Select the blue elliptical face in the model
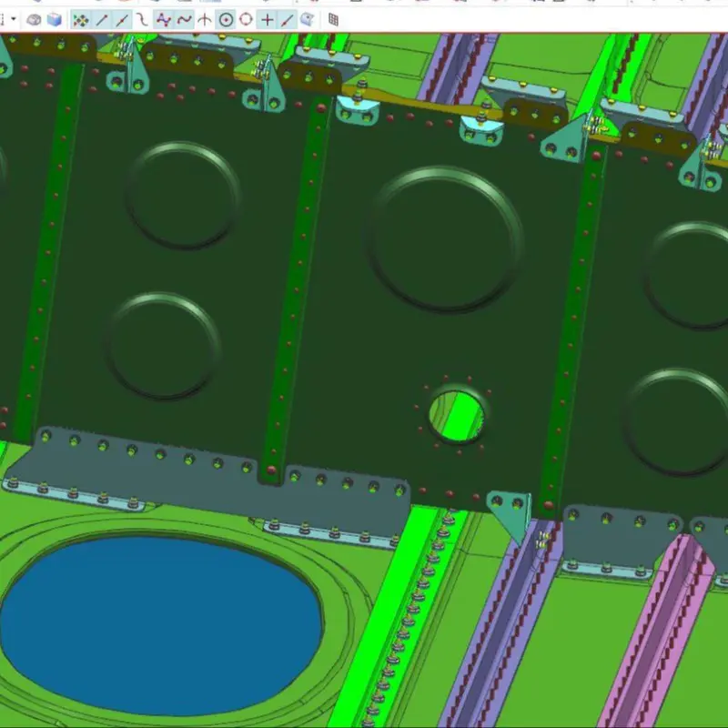This screenshot has height=728, width=728. (x=161, y=624)
